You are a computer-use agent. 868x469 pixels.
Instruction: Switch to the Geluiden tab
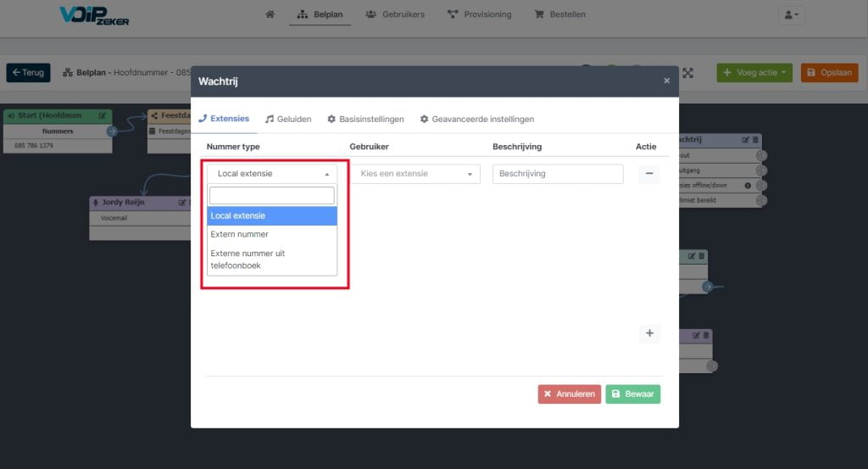(288, 119)
